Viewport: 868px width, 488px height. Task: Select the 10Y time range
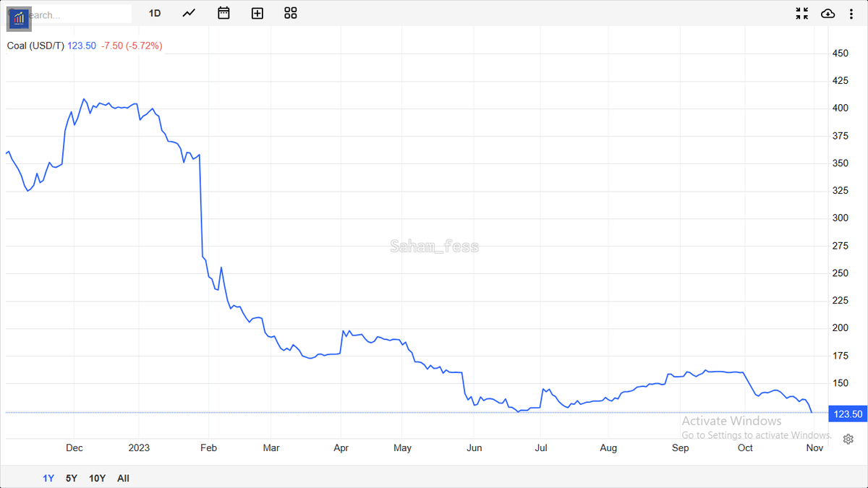point(97,478)
